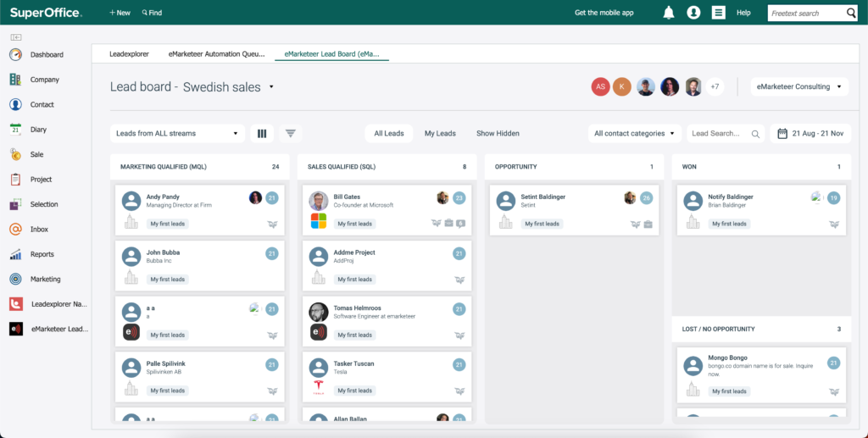Screen dimensions: 868x438
Task: Click the score badge 26 on Setint Baldinger card
Action: [647, 198]
